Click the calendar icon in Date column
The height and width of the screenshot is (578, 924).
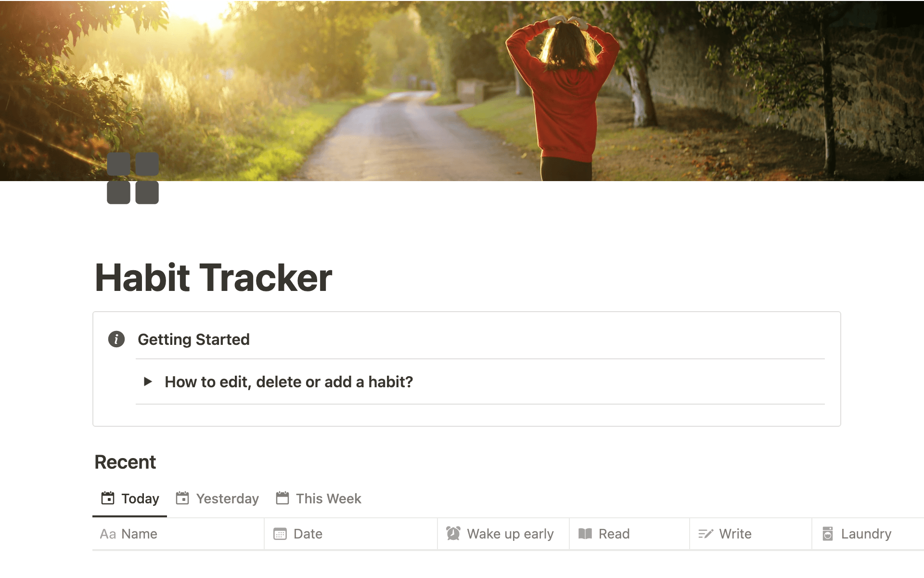pos(280,534)
